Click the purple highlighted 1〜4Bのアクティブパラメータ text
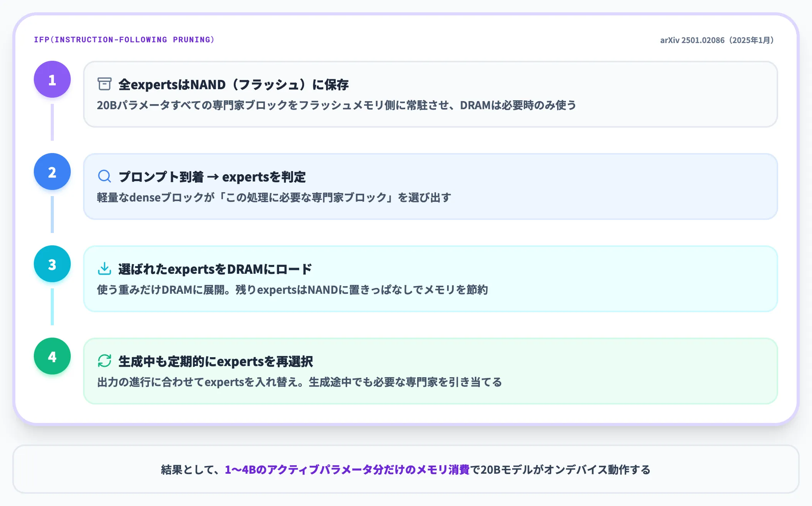This screenshot has width=812, height=506. 347,469
